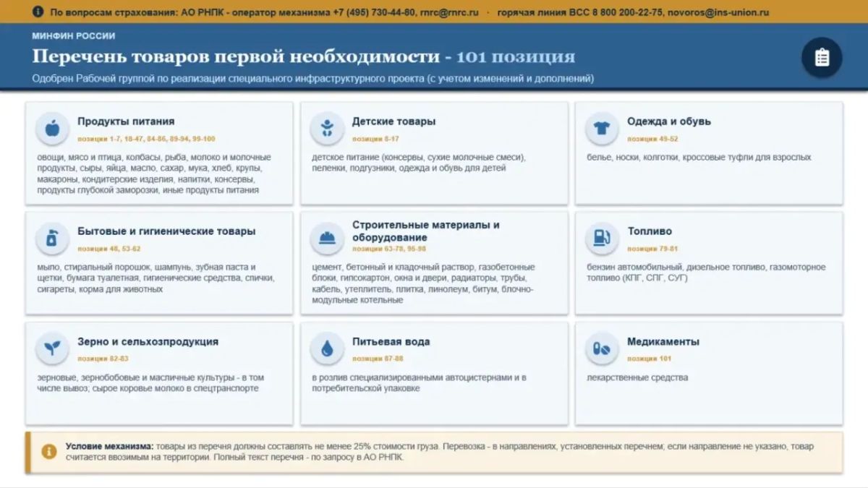The image size is (868, 488).
Task: Open Зерно и сельхозпродукция heading
Action: [148, 342]
